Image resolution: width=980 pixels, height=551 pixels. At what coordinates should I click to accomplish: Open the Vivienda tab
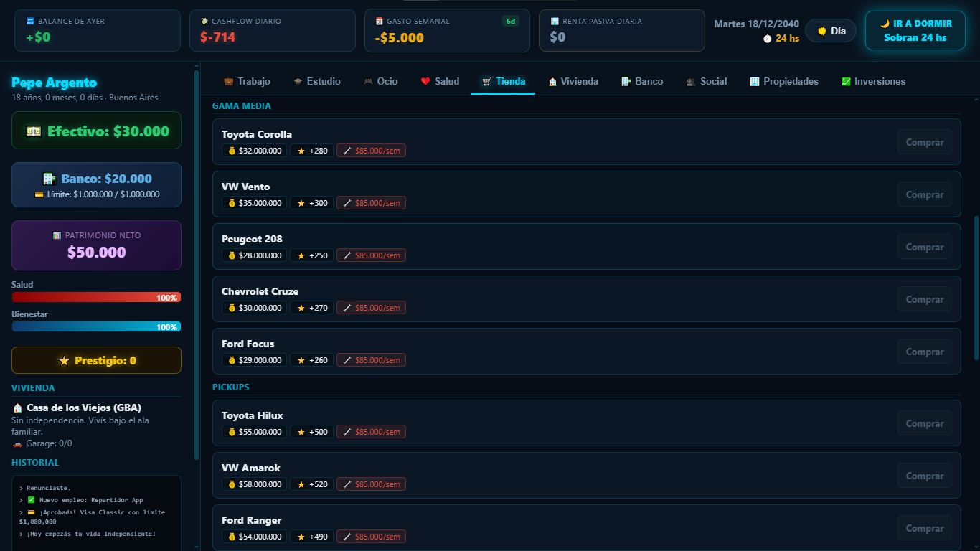click(x=573, y=82)
